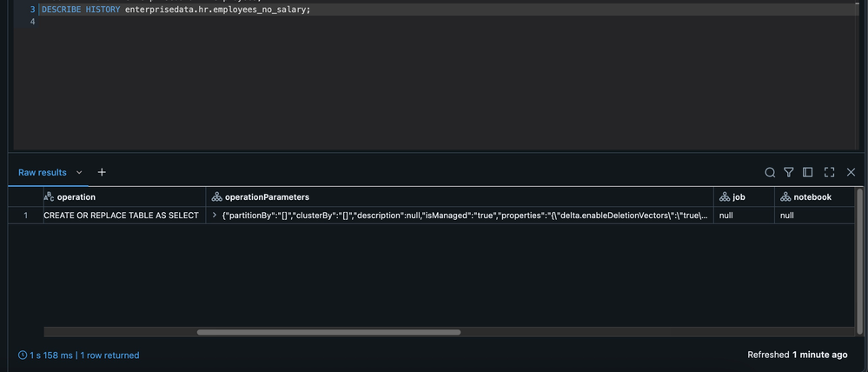Click the operationParameters column type icon
The image size is (868, 372).
click(x=216, y=197)
